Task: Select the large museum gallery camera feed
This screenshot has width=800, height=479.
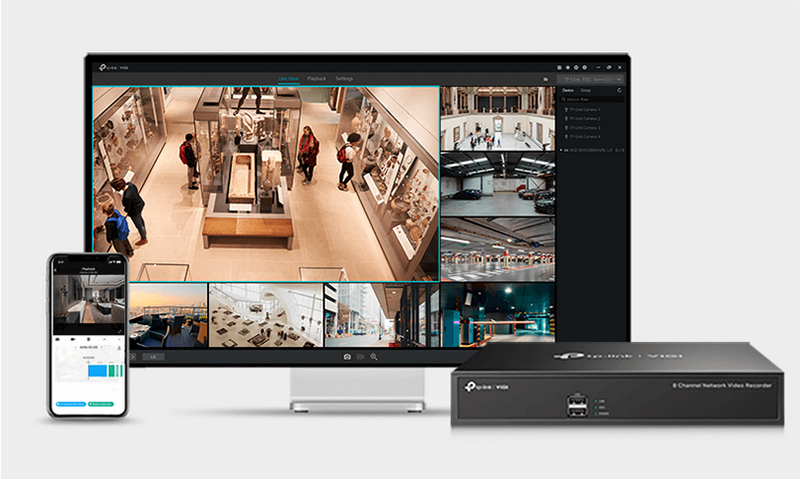Action: pos(266,184)
